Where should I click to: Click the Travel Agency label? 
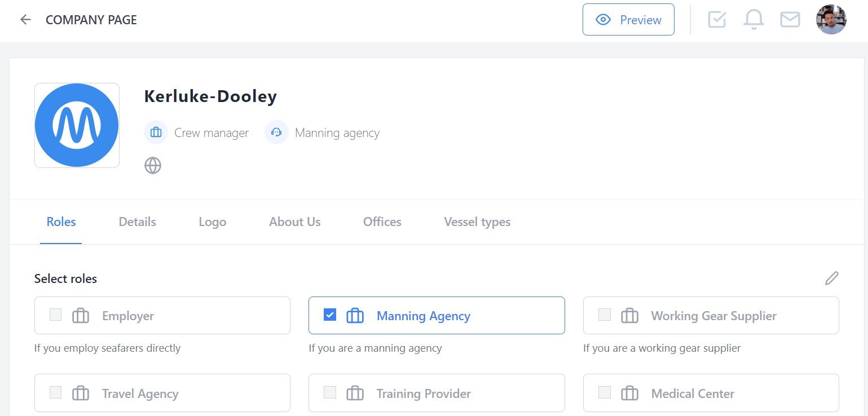(x=140, y=393)
